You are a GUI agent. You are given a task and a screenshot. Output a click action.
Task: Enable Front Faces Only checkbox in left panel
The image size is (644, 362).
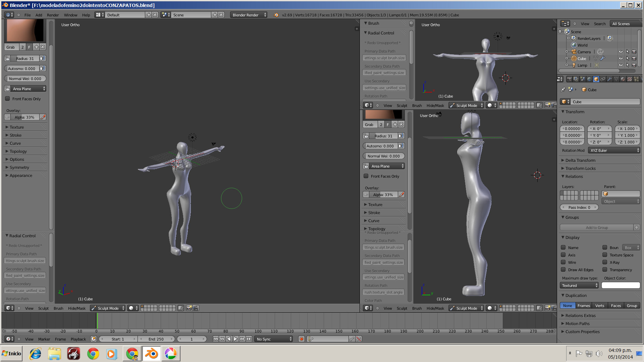(x=7, y=99)
